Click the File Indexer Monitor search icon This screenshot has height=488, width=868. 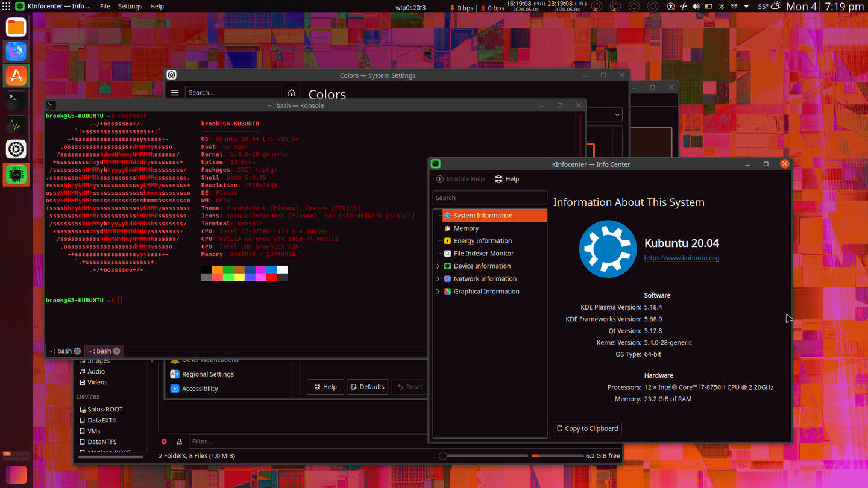point(447,254)
